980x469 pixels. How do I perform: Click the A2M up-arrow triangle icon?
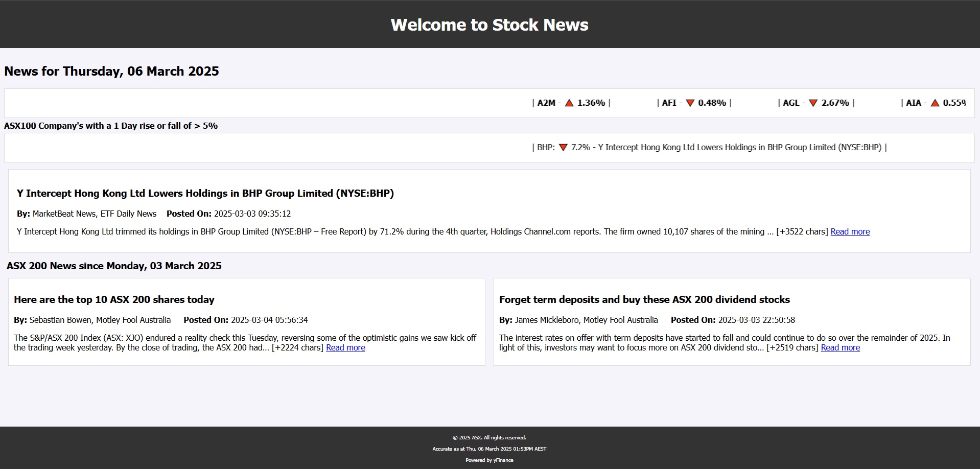tap(569, 103)
